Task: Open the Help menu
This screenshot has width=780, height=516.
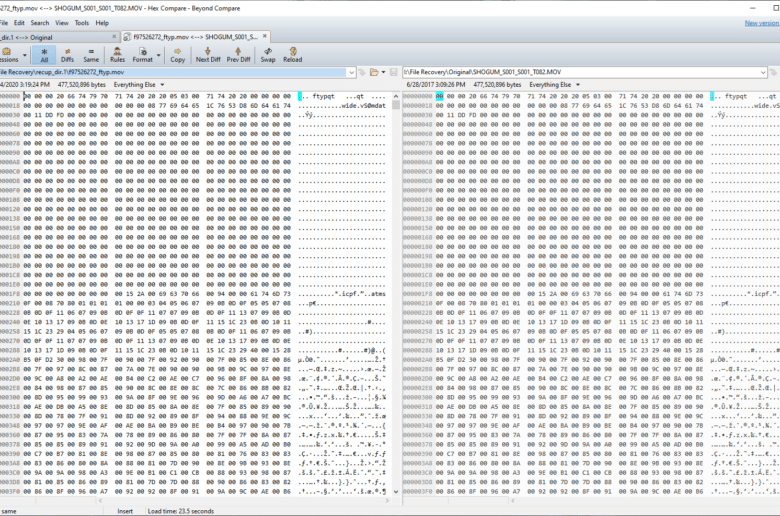Action: point(102,23)
